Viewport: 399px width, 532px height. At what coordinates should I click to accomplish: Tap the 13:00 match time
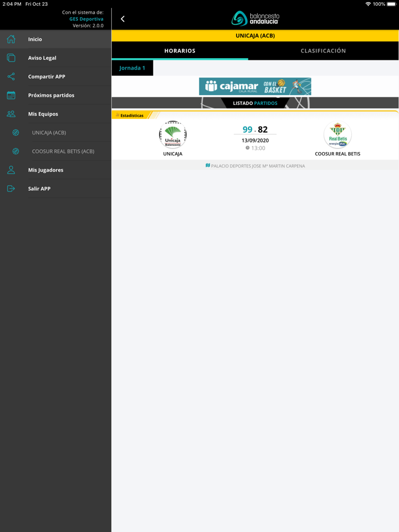pyautogui.click(x=258, y=148)
